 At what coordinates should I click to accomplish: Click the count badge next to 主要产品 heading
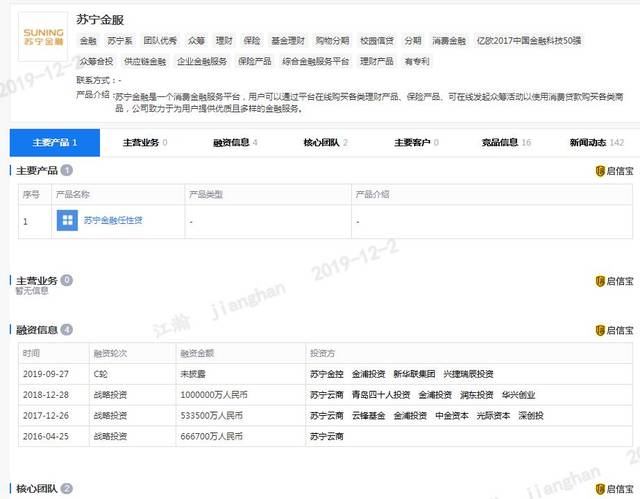click(x=67, y=170)
